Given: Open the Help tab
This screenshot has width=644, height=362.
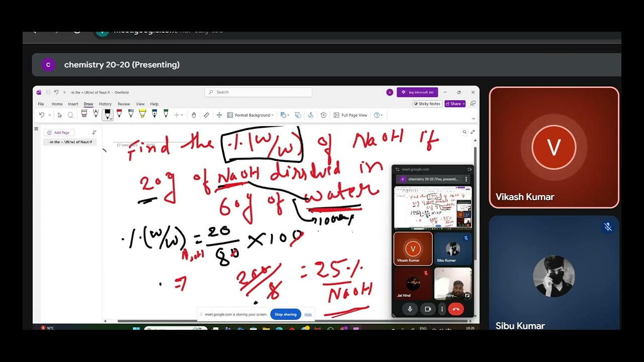Looking at the screenshot, I should (154, 104).
